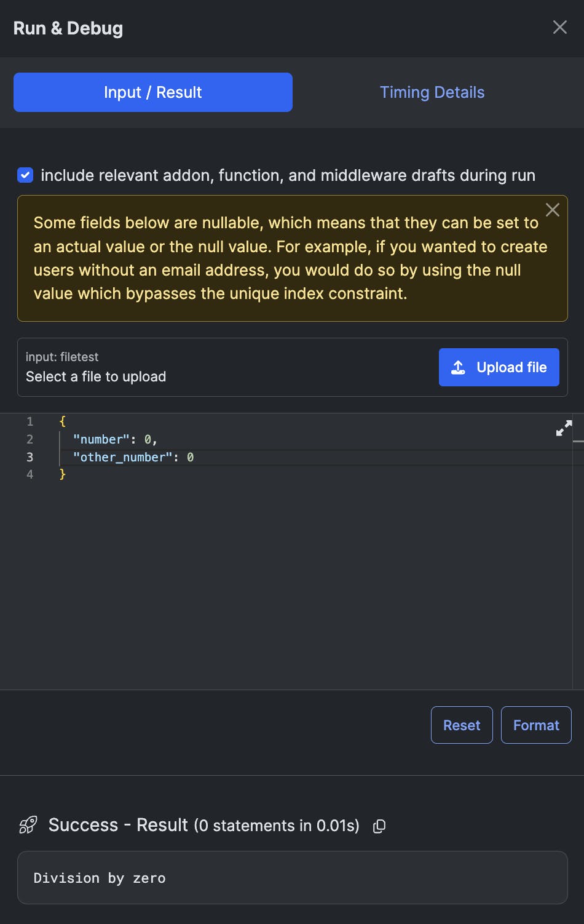This screenshot has height=924, width=584.
Task: Dismiss the nullable fields warning notice
Action: [x=553, y=210]
